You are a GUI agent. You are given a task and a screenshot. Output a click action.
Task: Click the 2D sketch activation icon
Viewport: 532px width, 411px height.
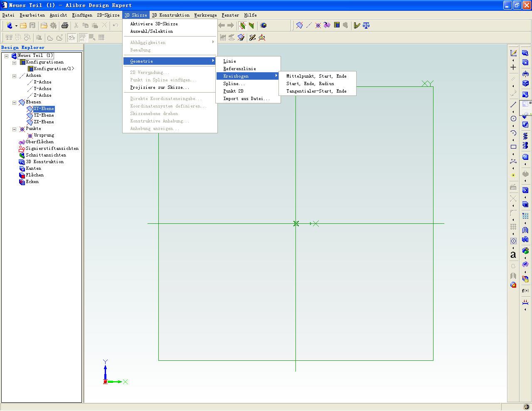[x=513, y=53]
